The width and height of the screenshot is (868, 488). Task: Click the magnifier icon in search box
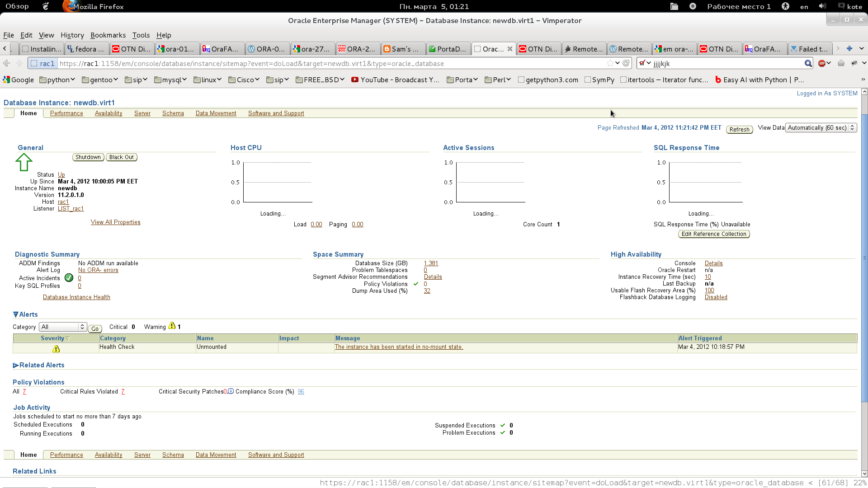pos(808,63)
